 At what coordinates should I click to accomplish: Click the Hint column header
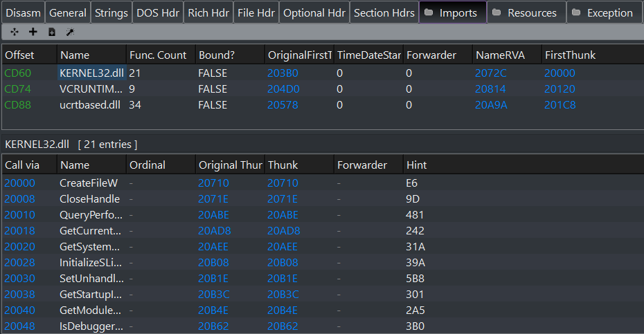click(x=524, y=165)
